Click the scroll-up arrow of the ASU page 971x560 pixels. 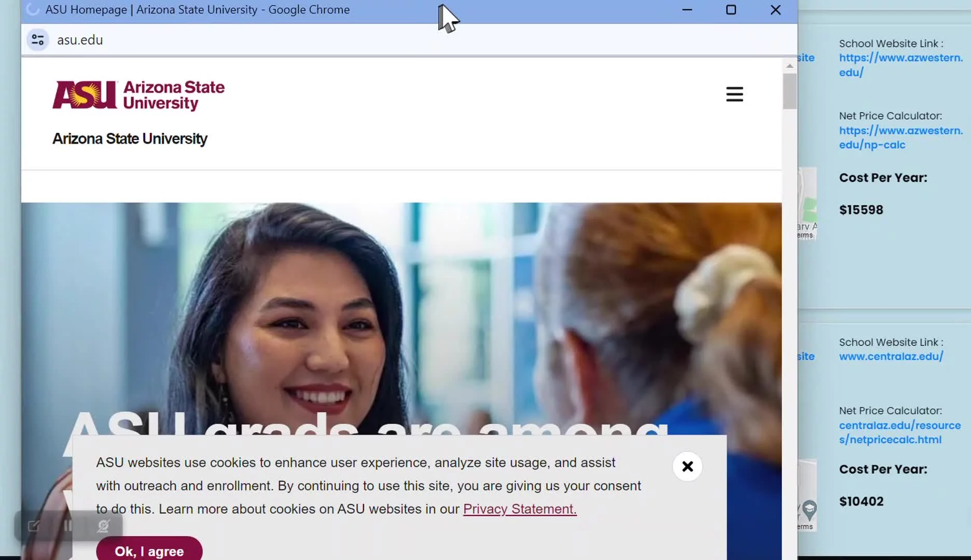pos(789,66)
